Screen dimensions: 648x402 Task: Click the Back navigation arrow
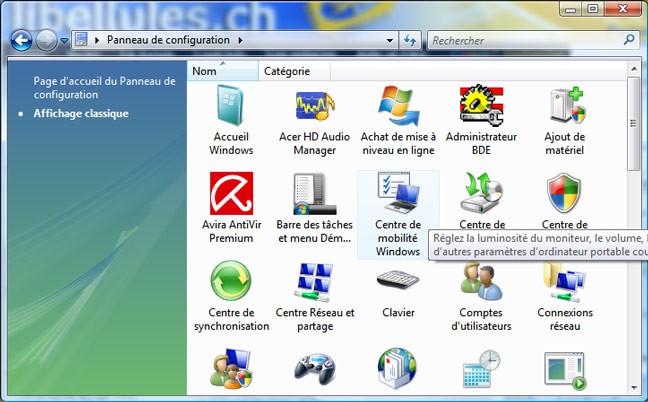[21, 40]
